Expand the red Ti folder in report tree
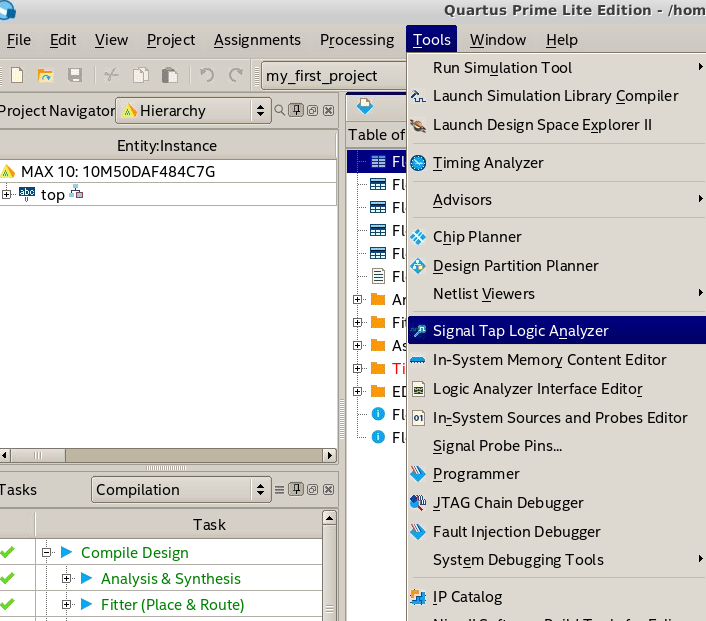 pos(358,368)
